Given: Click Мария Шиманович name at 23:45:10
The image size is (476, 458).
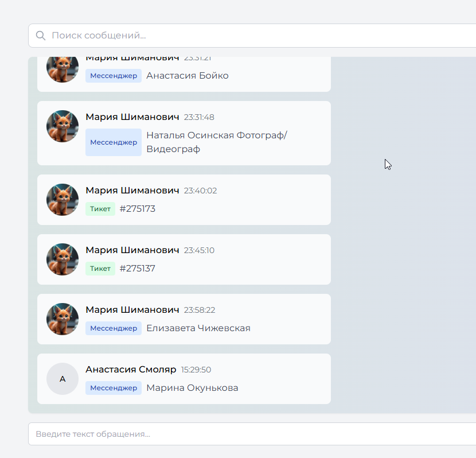Looking at the screenshot, I should [x=132, y=250].
